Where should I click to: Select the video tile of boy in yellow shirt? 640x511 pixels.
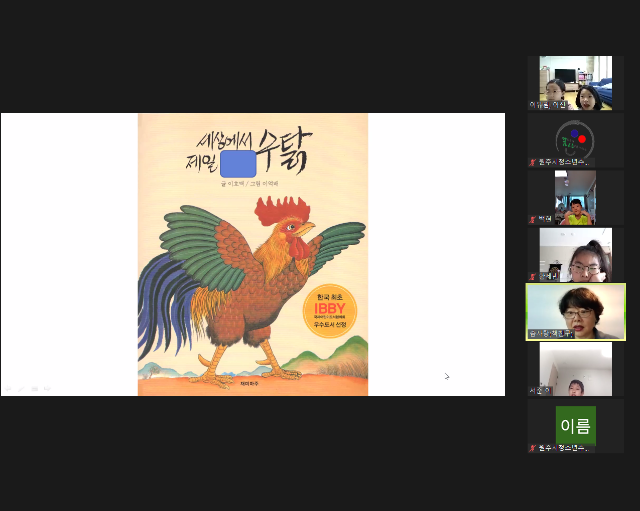pos(576,198)
